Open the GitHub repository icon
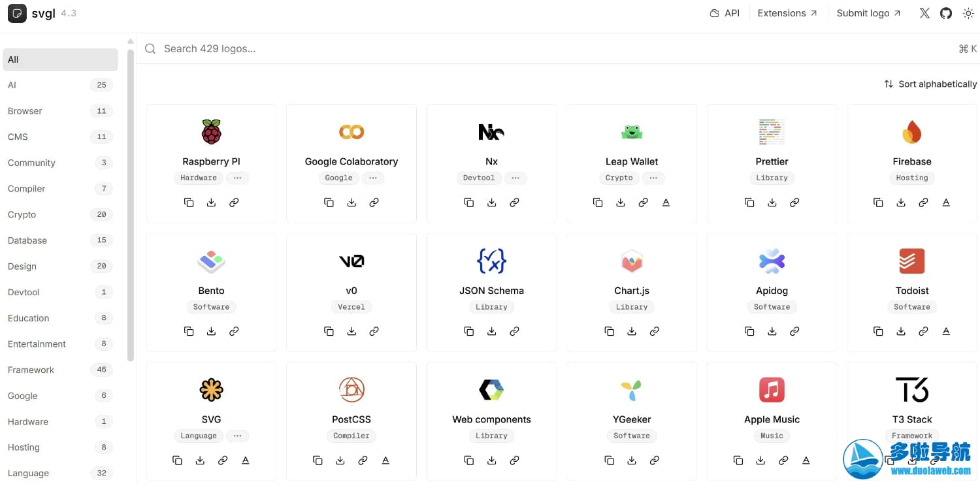The height and width of the screenshot is (484, 980). (946, 13)
